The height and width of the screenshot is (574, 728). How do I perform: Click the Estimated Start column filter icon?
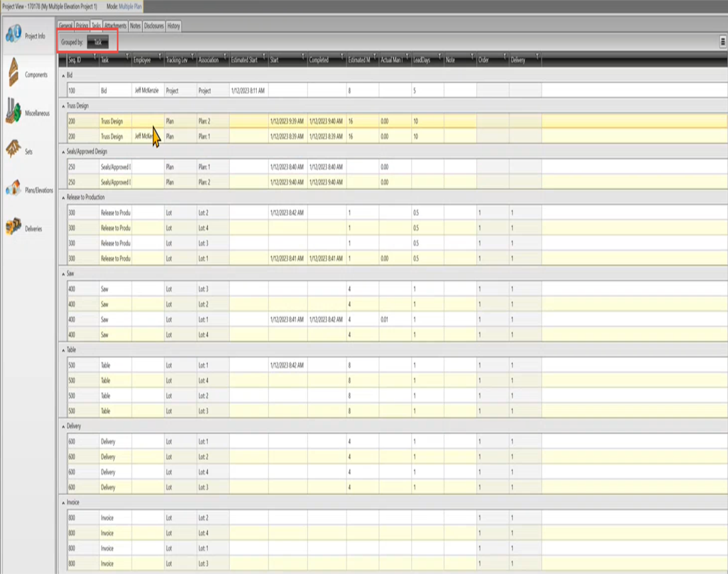click(264, 56)
